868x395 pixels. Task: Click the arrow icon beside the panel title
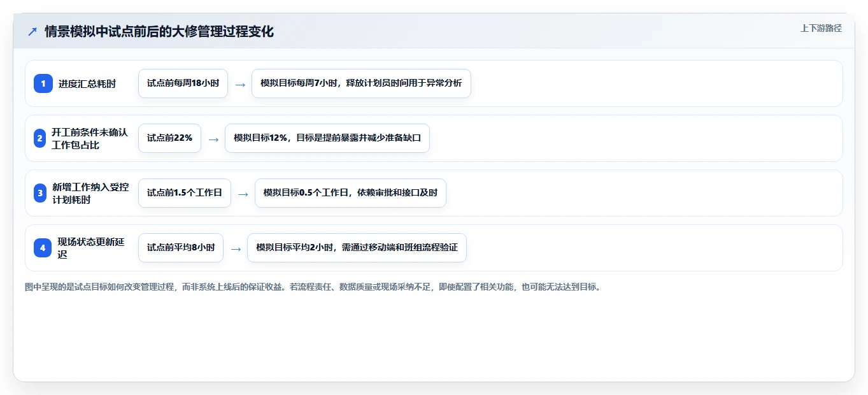coord(32,31)
